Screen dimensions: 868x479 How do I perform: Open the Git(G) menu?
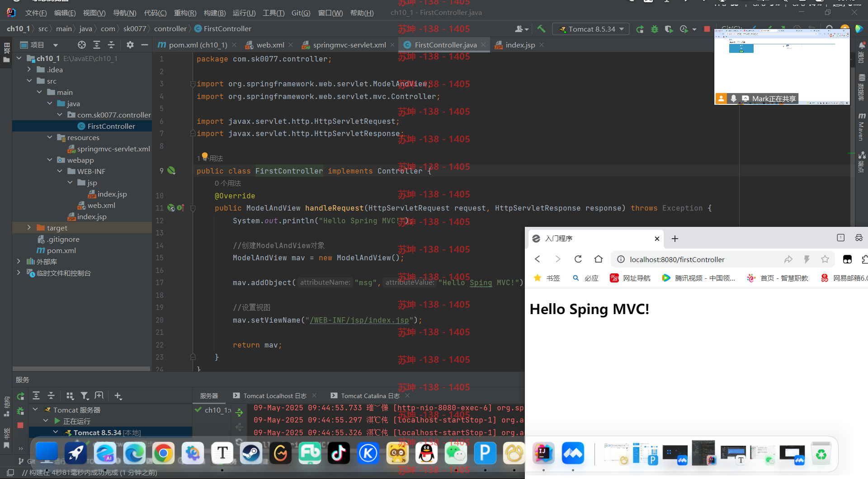(x=301, y=13)
